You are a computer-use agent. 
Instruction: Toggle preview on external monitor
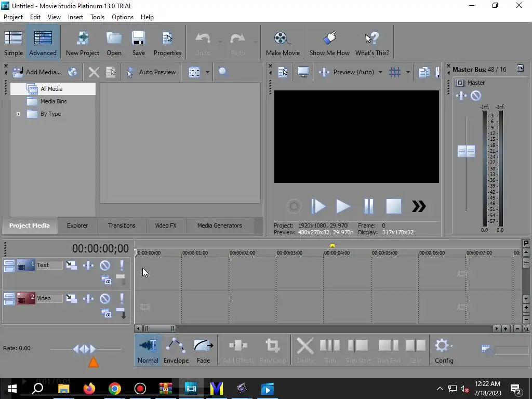pyautogui.click(x=303, y=72)
